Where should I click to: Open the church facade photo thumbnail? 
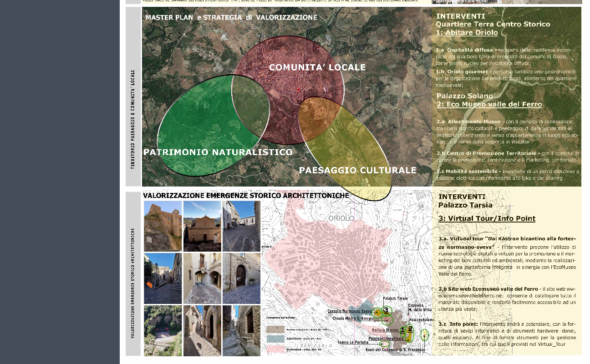click(x=202, y=226)
